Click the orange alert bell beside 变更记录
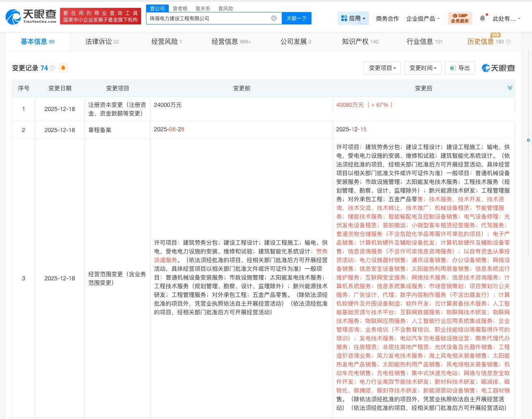 click(x=63, y=67)
